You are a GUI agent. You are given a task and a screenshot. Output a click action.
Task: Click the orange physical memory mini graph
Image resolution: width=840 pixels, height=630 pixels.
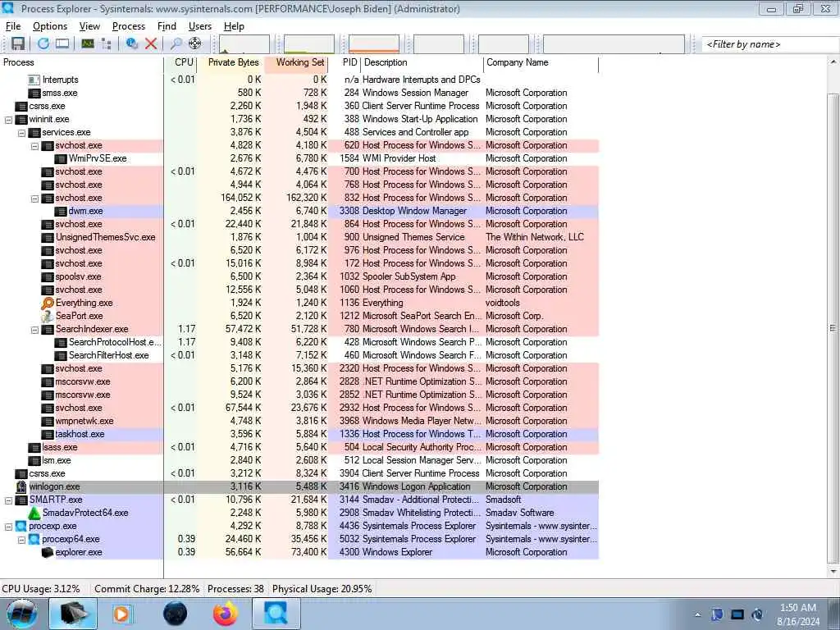(374, 44)
